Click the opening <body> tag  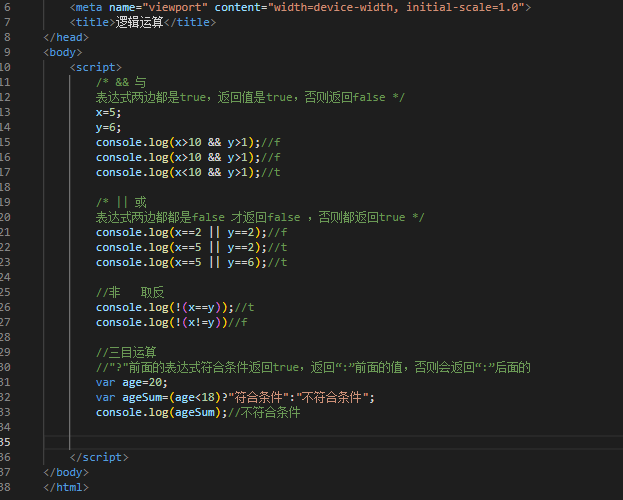[x=63, y=52]
